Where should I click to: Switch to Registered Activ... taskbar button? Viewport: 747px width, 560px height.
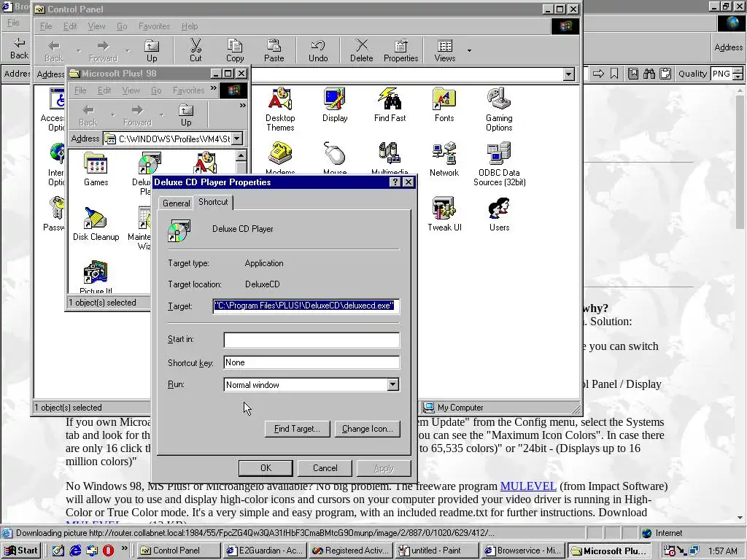351,551
